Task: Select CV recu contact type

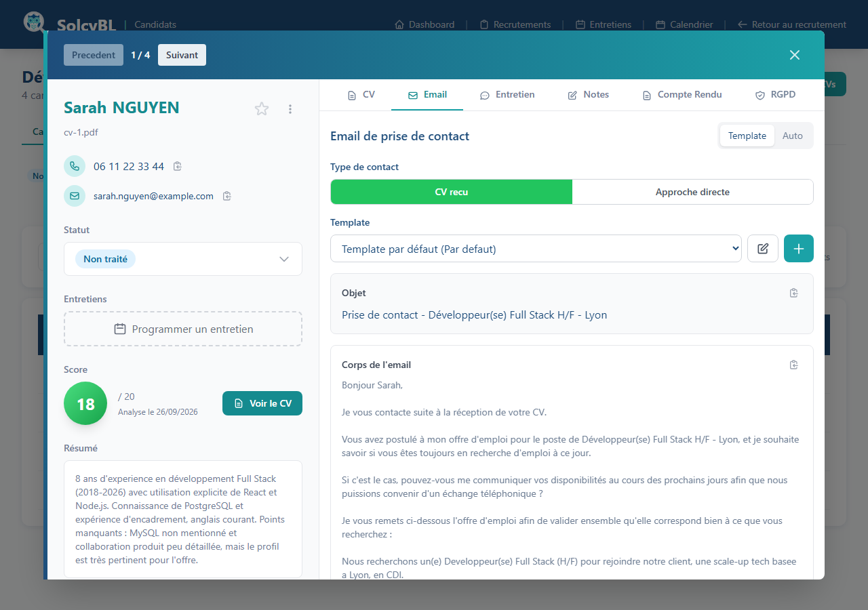Action: tap(452, 192)
